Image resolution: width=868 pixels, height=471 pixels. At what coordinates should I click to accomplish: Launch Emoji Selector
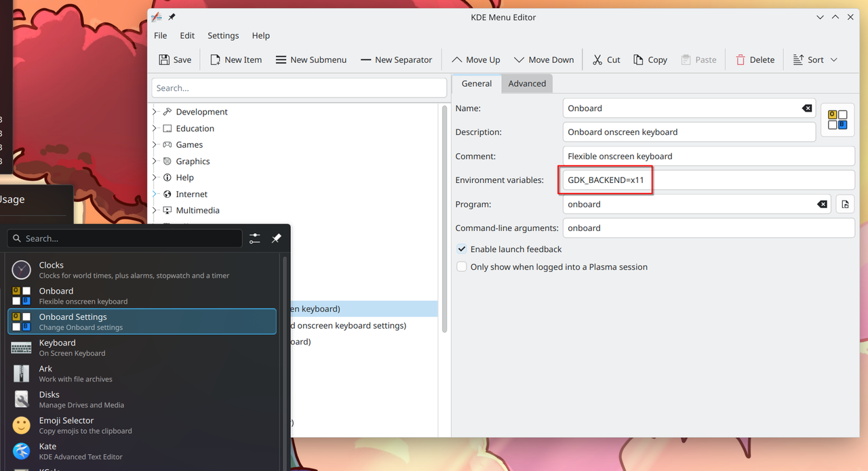(x=142, y=425)
